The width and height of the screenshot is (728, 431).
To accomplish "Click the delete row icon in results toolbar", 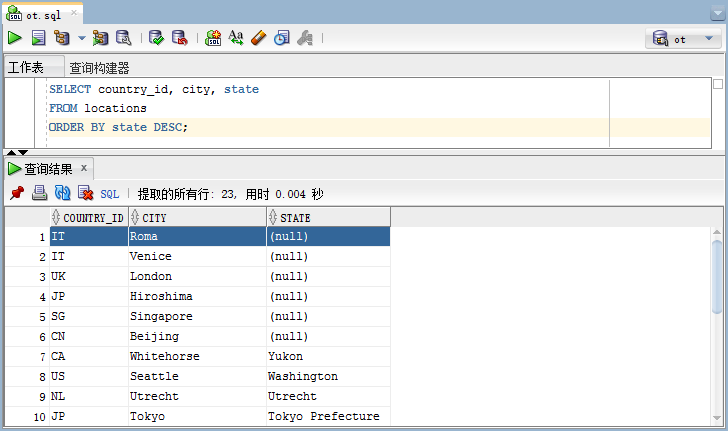I will pos(85,193).
